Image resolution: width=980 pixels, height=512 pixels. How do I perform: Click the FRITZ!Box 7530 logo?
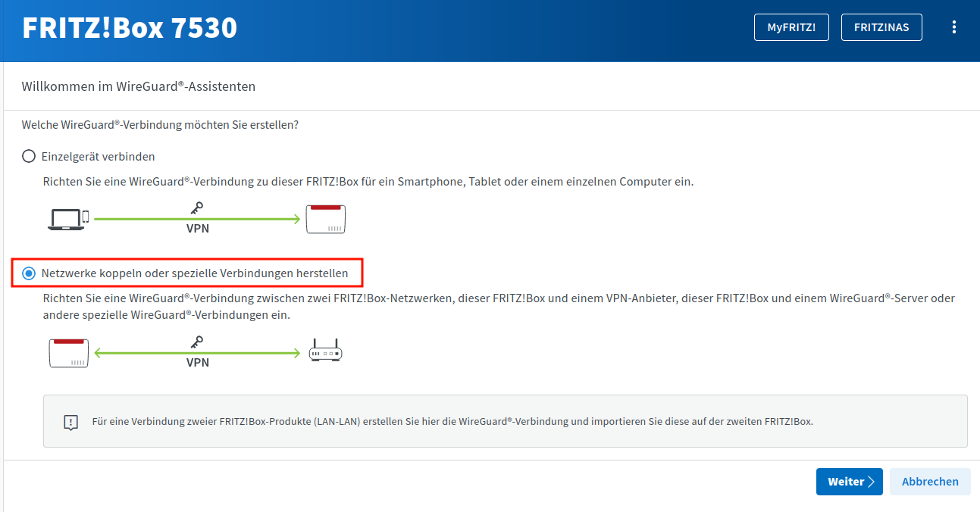click(x=130, y=28)
